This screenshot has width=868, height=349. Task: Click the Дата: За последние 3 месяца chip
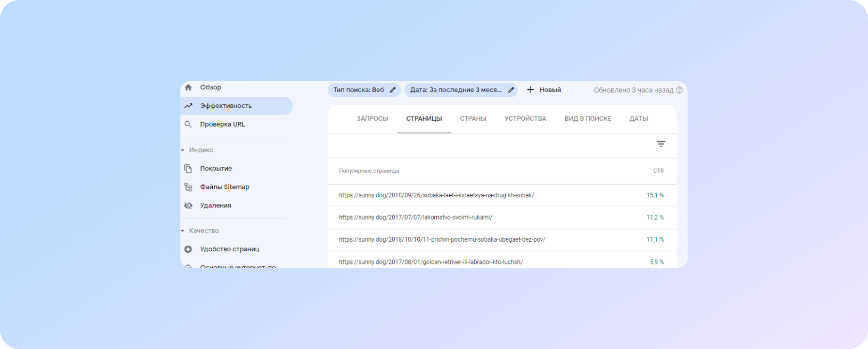pos(461,90)
